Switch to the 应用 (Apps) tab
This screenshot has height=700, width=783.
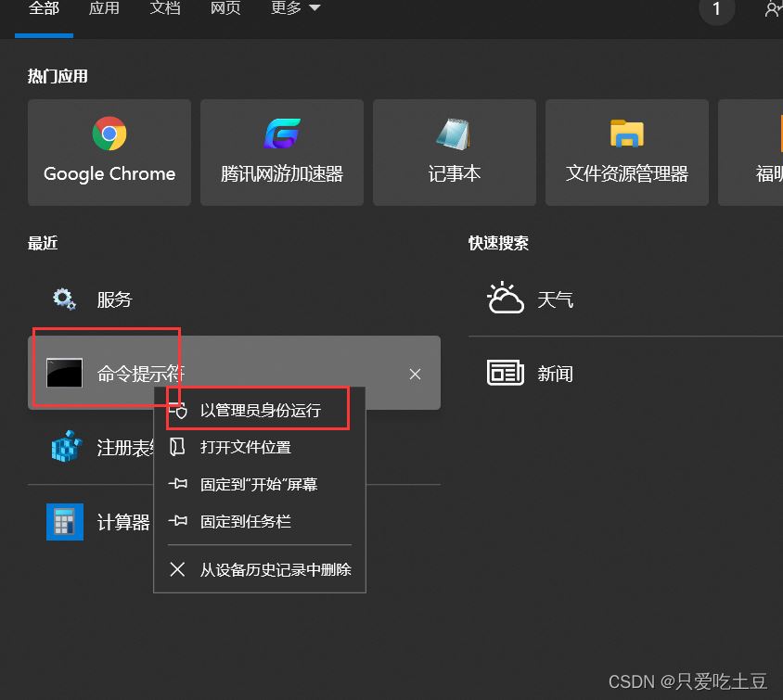pyautogui.click(x=104, y=8)
